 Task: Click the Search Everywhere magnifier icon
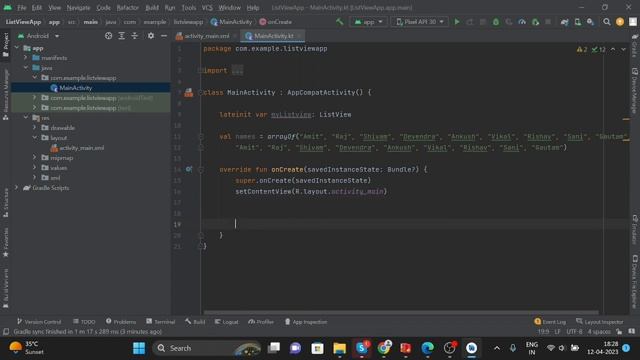607,22
